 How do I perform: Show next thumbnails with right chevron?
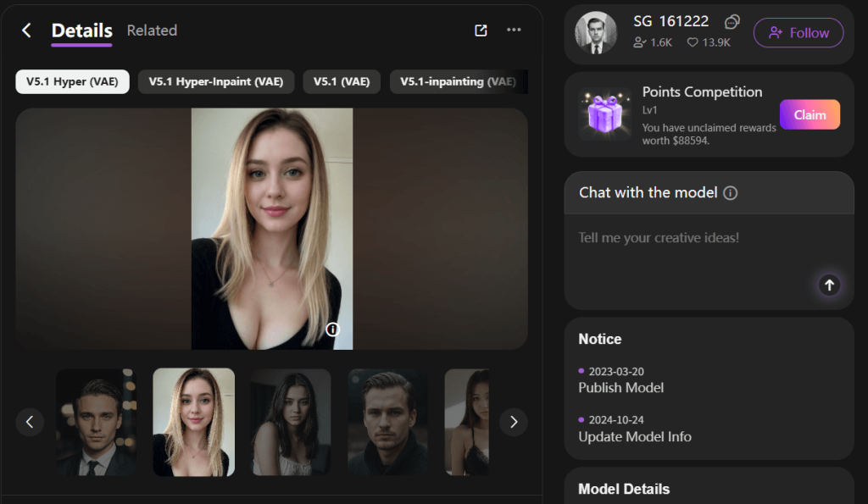(513, 422)
